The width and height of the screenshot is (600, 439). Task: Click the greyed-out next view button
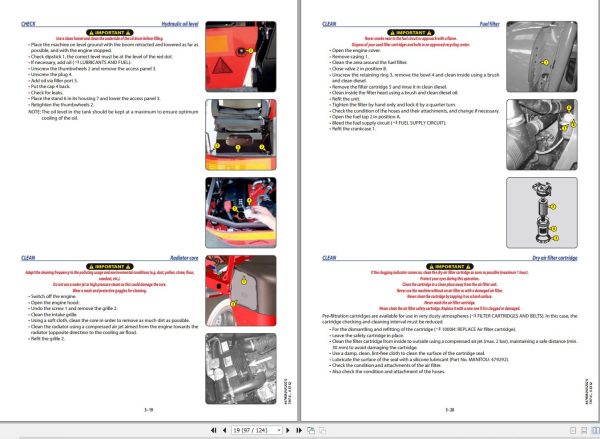tap(323, 430)
